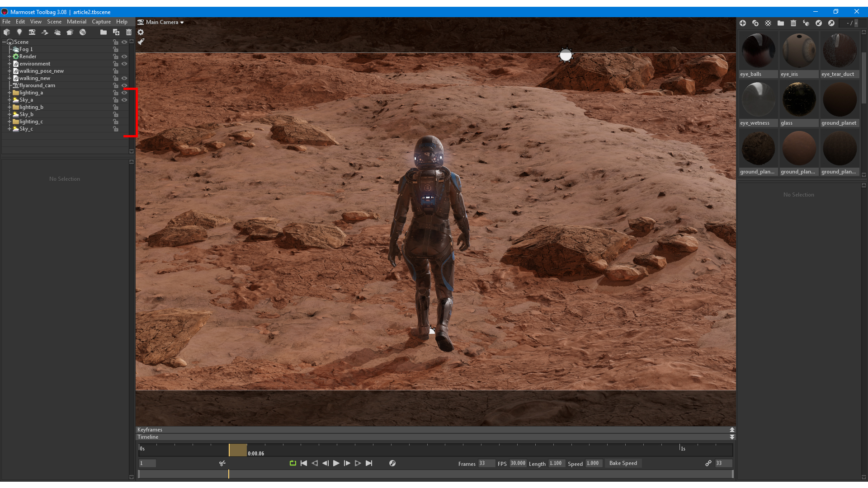Add a new mesh object via cube icon
This screenshot has width=868, height=488.
7,32
